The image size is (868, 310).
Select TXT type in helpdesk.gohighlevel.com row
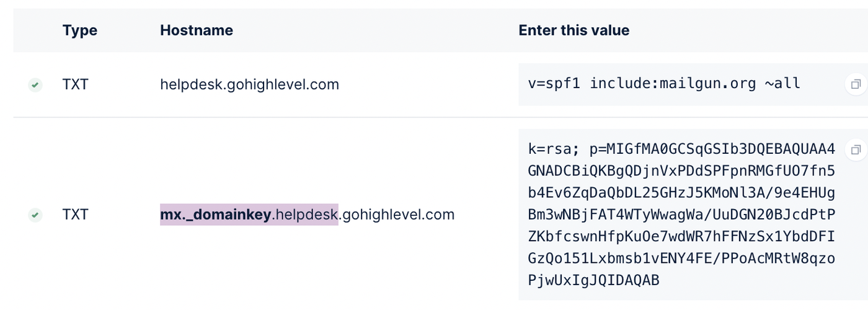point(76,84)
